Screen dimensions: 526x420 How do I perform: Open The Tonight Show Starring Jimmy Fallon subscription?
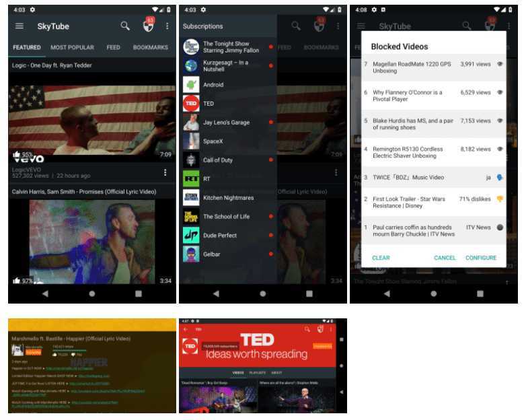[x=228, y=47]
